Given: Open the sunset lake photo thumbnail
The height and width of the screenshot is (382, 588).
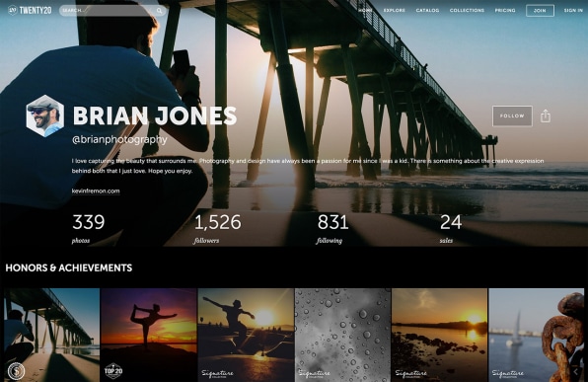Looking at the screenshot, I should click(x=439, y=335).
